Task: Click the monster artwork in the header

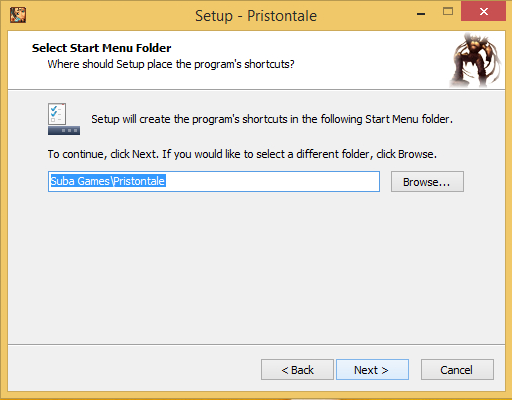Action: pyautogui.click(x=475, y=60)
